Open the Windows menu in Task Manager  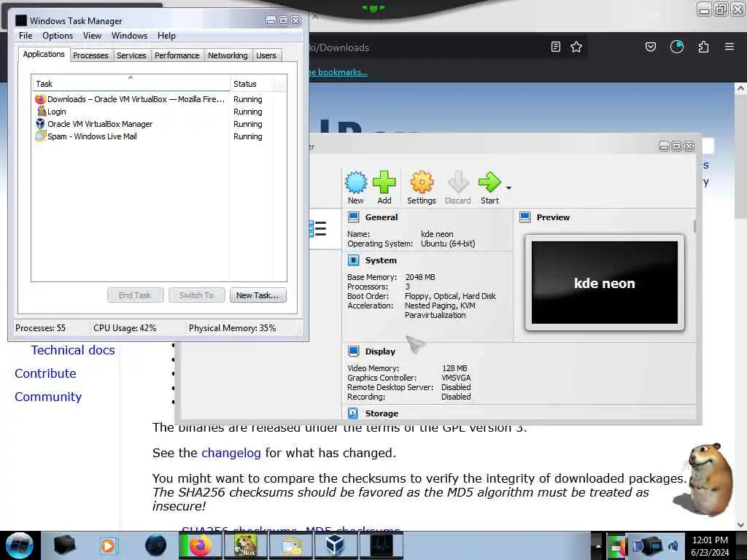[129, 36]
